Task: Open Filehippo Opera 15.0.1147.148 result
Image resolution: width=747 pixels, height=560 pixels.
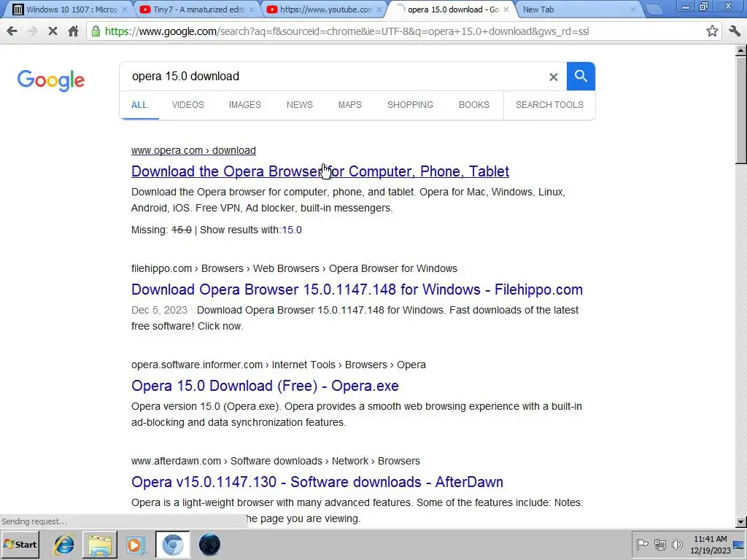Action: coord(357,289)
